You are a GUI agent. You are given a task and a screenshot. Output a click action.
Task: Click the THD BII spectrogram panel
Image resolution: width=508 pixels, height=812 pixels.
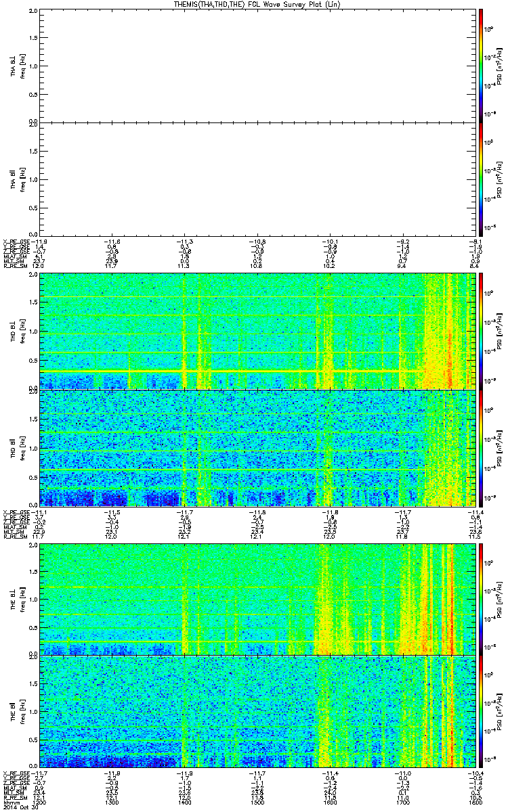click(257, 448)
